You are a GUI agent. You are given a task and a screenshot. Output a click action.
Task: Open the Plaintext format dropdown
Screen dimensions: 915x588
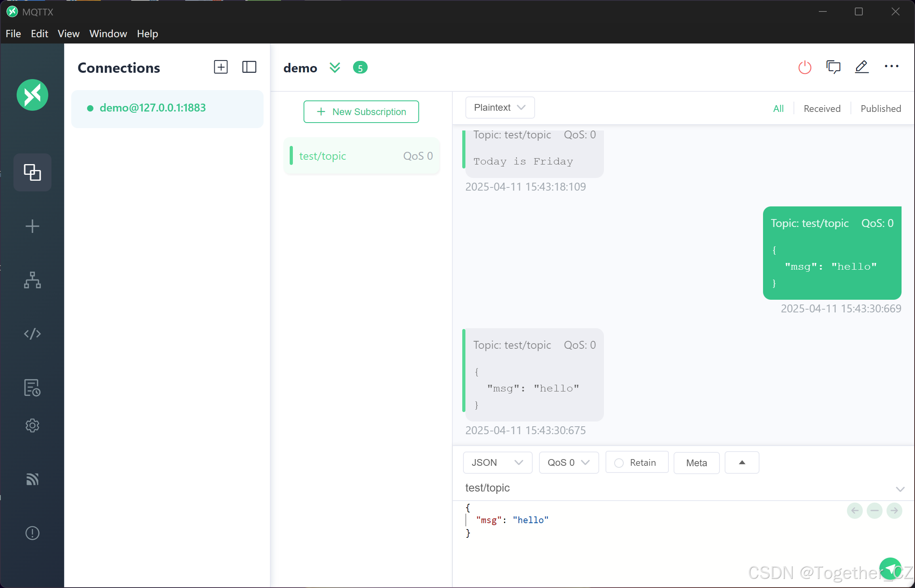[x=499, y=108]
